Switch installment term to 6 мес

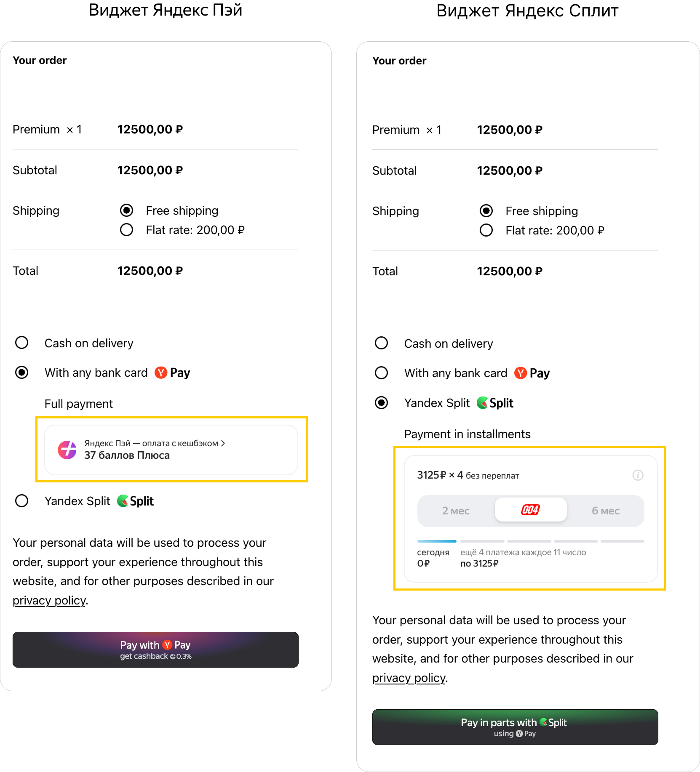click(606, 511)
